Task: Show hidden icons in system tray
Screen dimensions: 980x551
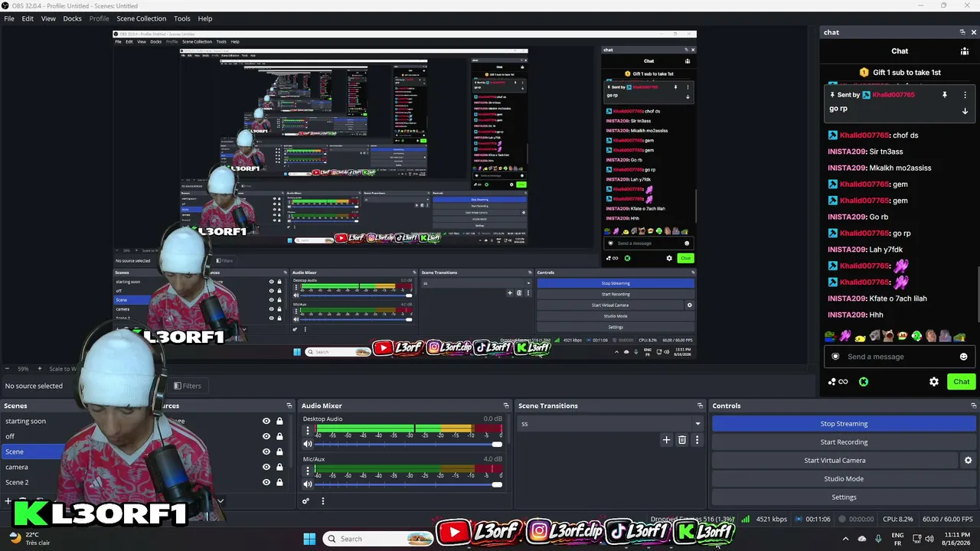Action: click(845, 539)
